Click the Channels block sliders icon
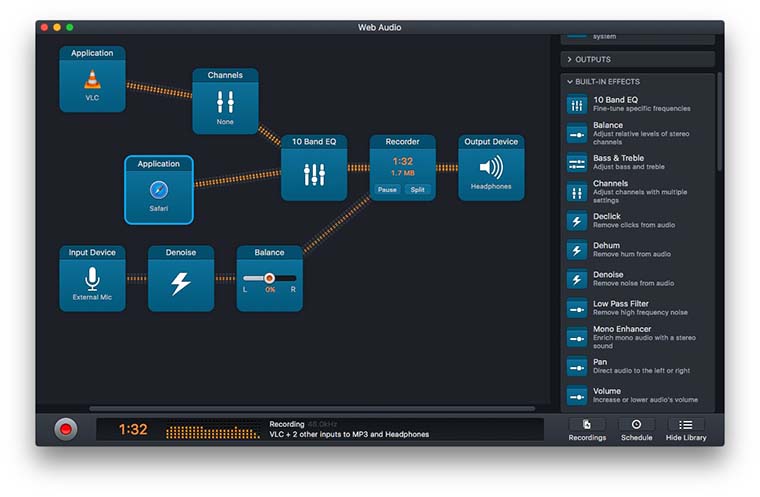This screenshot has width=760, height=497. point(225,102)
